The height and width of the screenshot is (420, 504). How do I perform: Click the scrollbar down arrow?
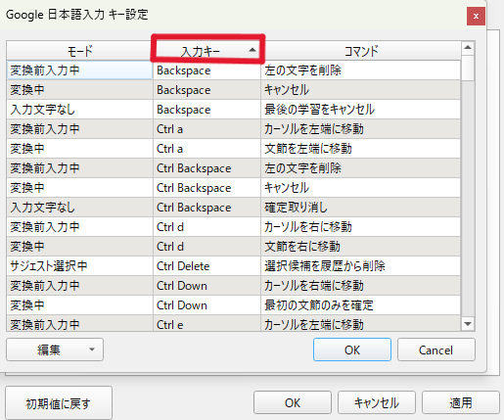(468, 324)
